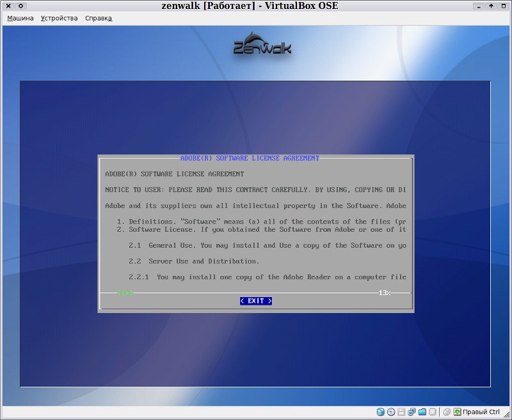This screenshot has width=512, height=420.
Task: Click the blue license agreement dialog title
Action: coord(250,158)
